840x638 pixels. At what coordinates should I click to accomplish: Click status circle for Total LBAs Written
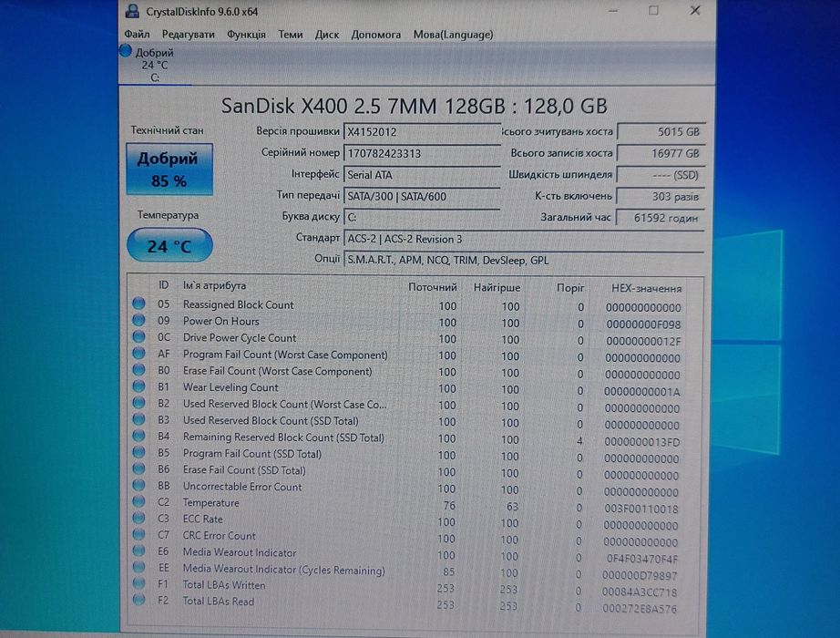138,583
